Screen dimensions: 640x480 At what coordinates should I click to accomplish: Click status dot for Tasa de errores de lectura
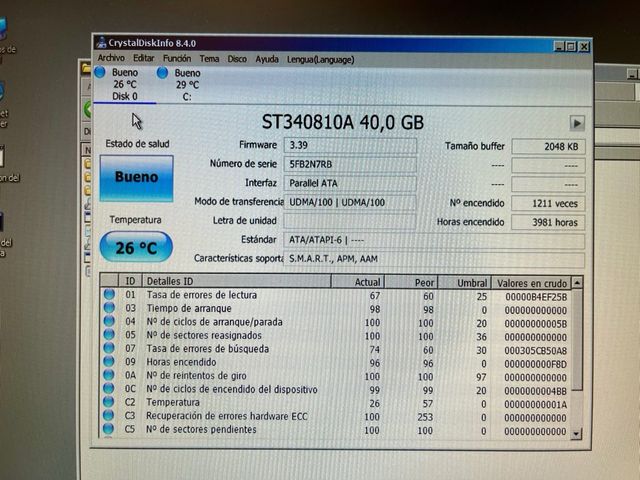[x=109, y=294]
